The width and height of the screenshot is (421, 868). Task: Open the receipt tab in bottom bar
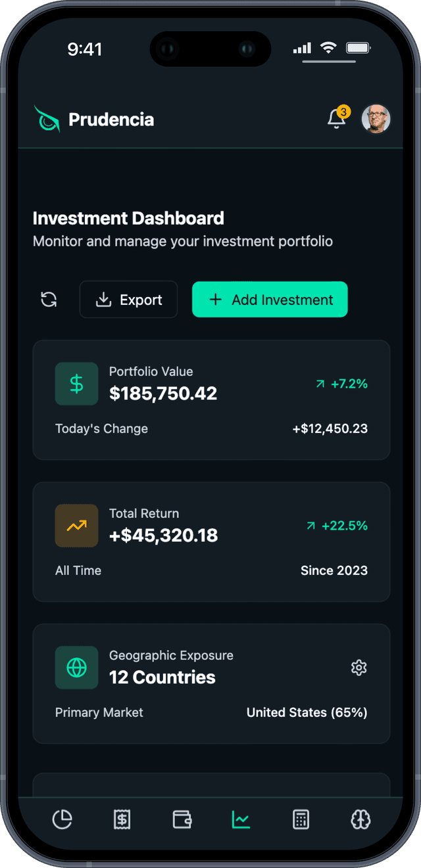122,819
